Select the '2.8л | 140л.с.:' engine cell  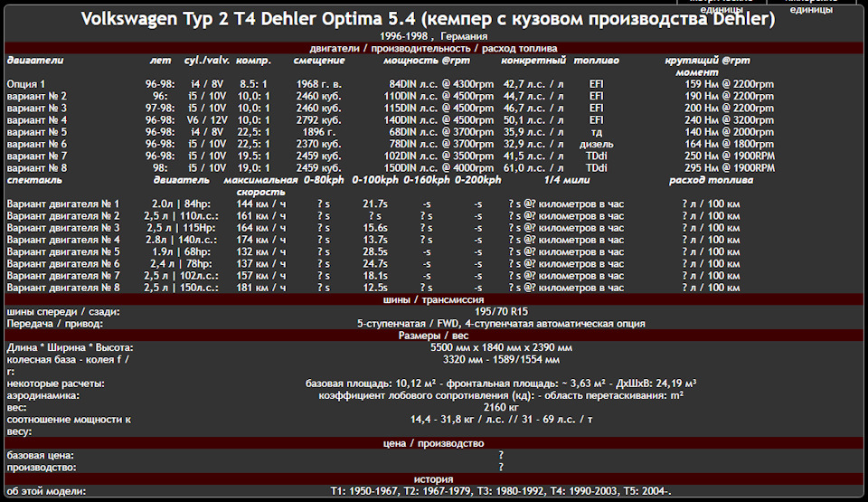181,240
